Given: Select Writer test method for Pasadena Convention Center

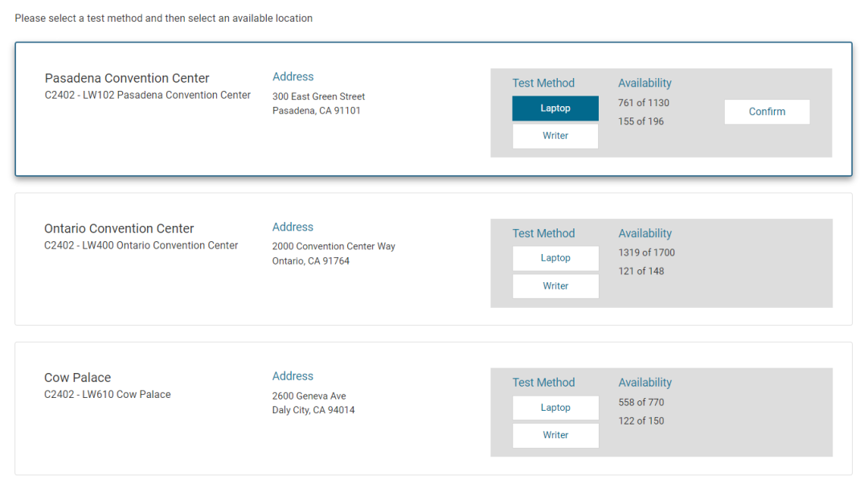Looking at the screenshot, I should pyautogui.click(x=555, y=136).
